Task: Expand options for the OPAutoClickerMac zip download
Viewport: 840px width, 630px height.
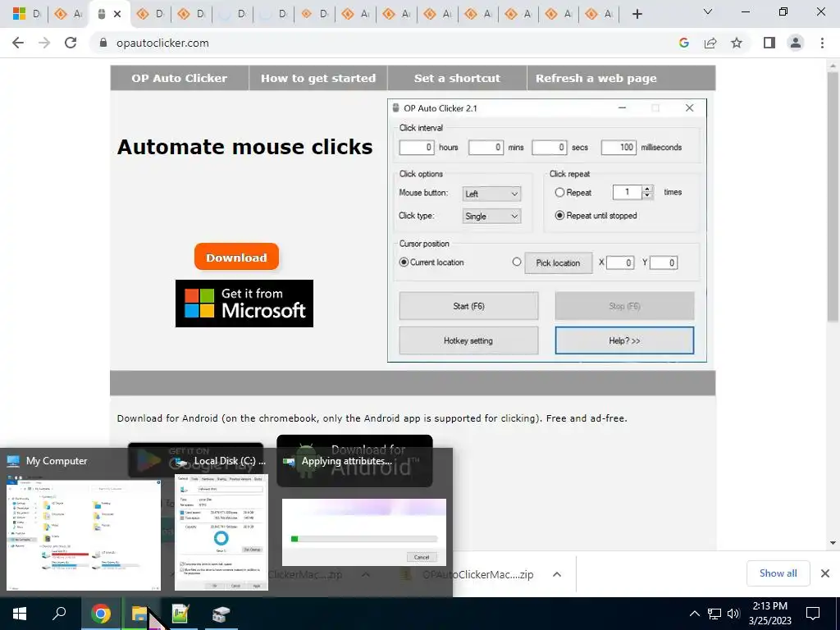Action: pos(557,575)
